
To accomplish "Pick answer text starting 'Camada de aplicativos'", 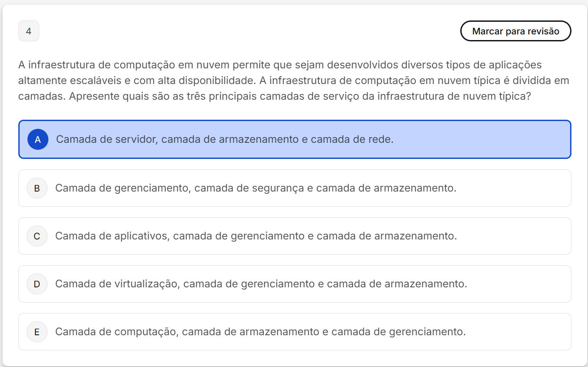I will (x=256, y=236).
